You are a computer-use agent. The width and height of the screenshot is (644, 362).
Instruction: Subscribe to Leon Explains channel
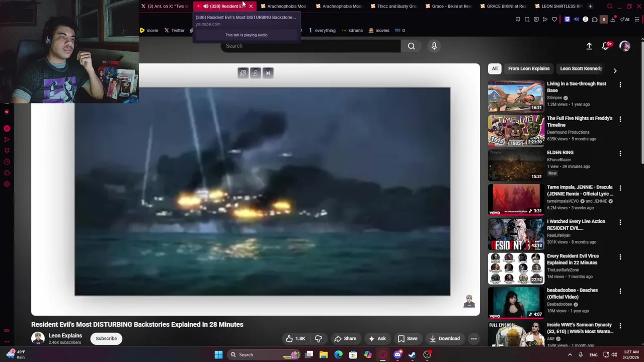click(x=106, y=338)
